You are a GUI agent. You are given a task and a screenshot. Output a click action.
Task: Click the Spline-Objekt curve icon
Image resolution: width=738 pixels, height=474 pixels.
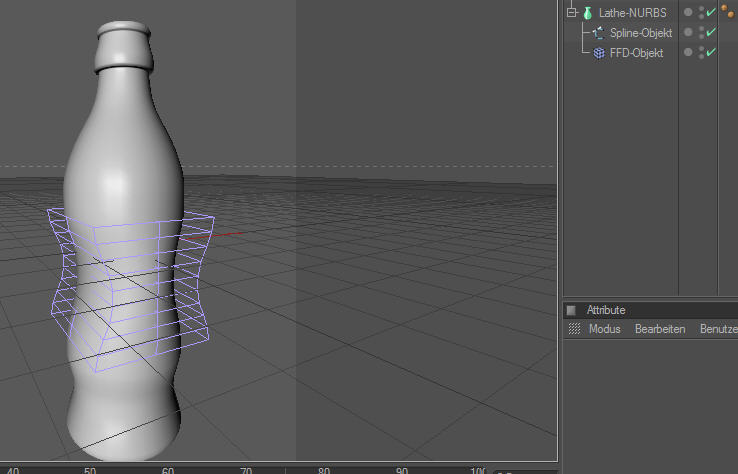click(599, 33)
